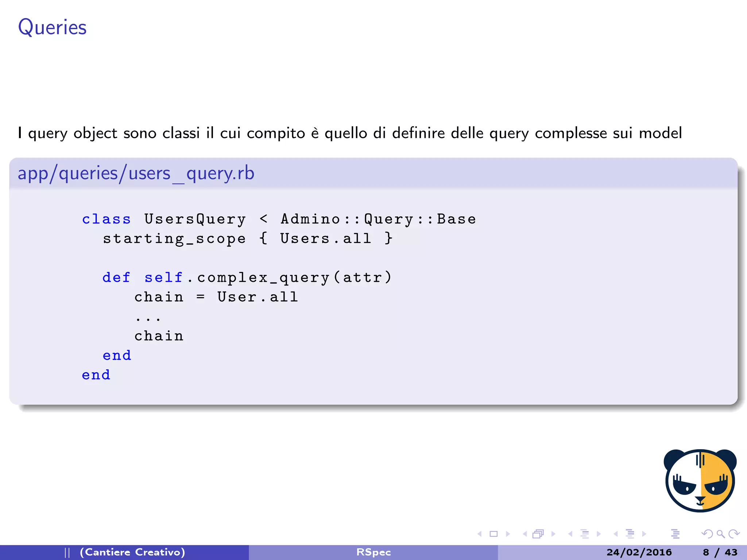Click the RSpec title in footer
Image resolution: width=747 pixels, height=560 pixels.
point(373,552)
